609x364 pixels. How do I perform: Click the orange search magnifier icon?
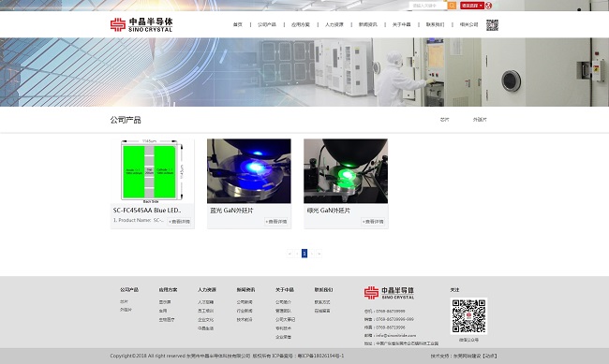tap(452, 6)
